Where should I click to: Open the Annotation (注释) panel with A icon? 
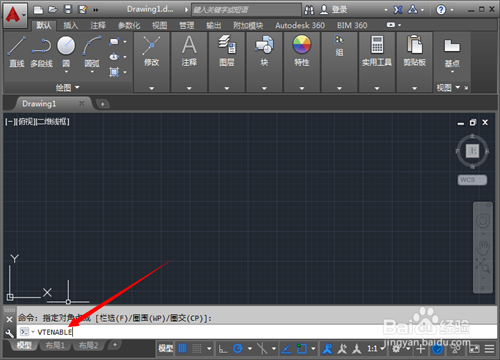[x=189, y=52]
